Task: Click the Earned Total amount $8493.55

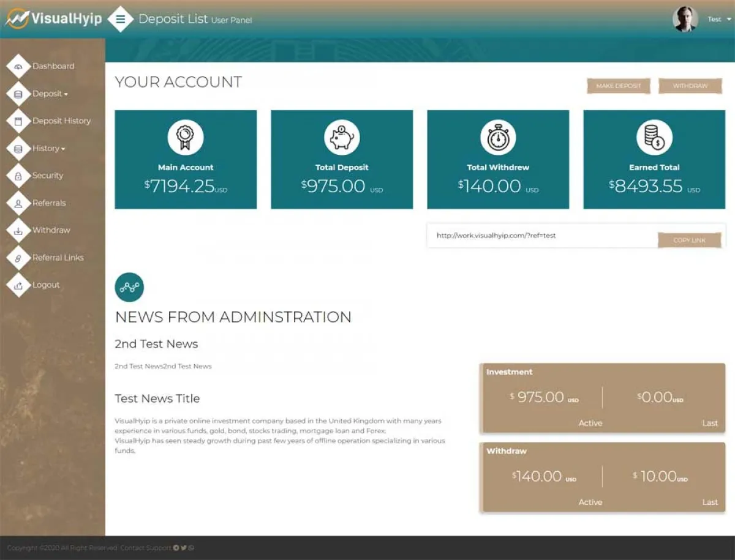Action: (x=654, y=186)
